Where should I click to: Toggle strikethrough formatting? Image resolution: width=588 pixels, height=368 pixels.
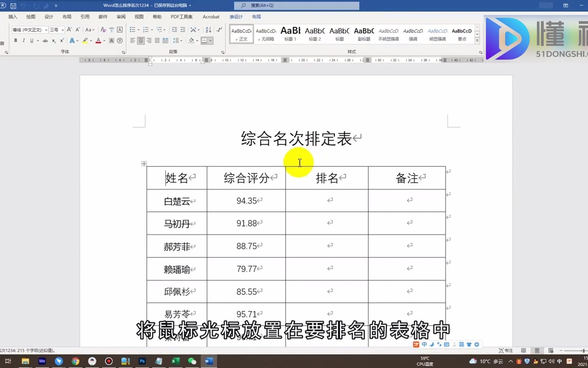45,41
